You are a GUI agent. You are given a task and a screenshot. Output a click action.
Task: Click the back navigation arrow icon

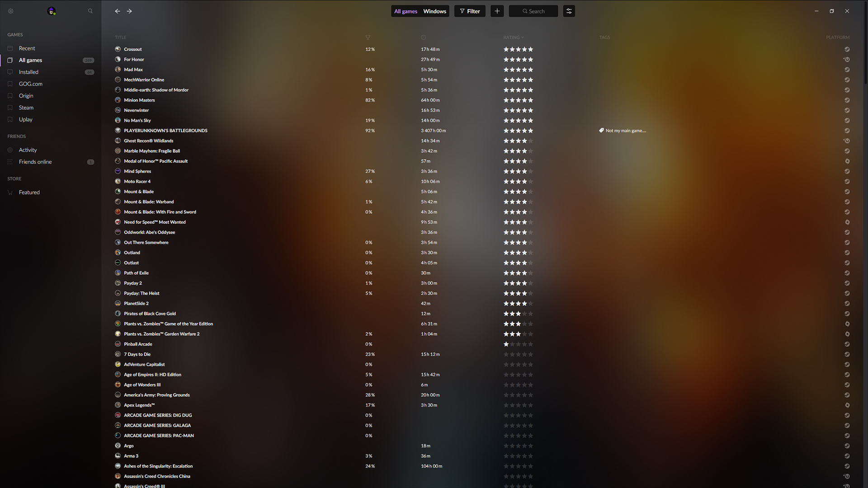pos(118,10)
